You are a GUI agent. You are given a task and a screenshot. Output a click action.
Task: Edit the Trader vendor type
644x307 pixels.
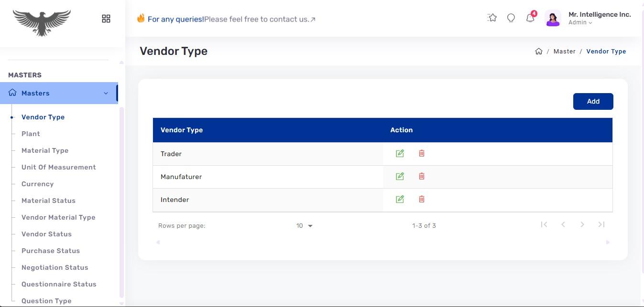pos(400,153)
